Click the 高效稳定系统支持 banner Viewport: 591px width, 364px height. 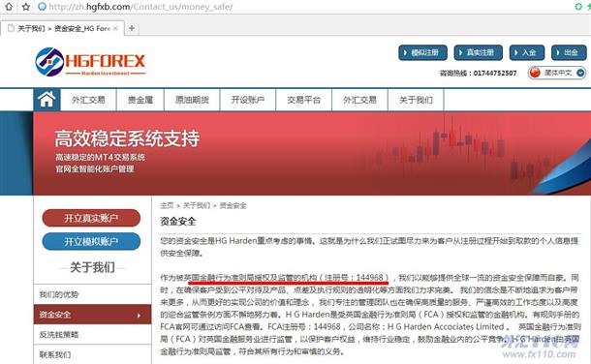312,153
